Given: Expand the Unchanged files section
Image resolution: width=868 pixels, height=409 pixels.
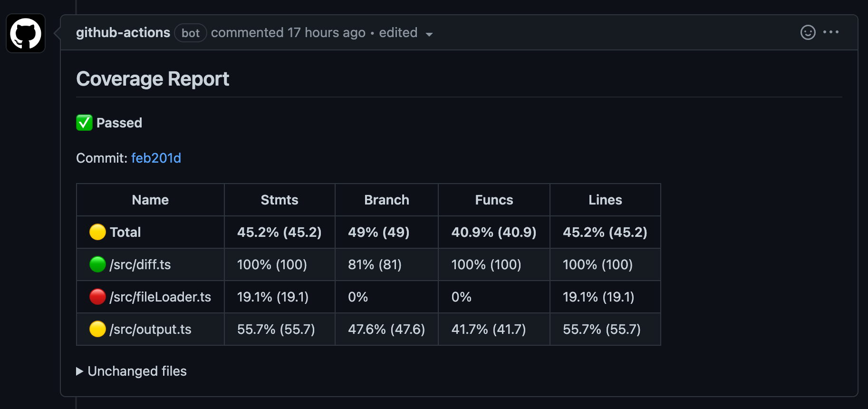Looking at the screenshot, I should pyautogui.click(x=132, y=371).
